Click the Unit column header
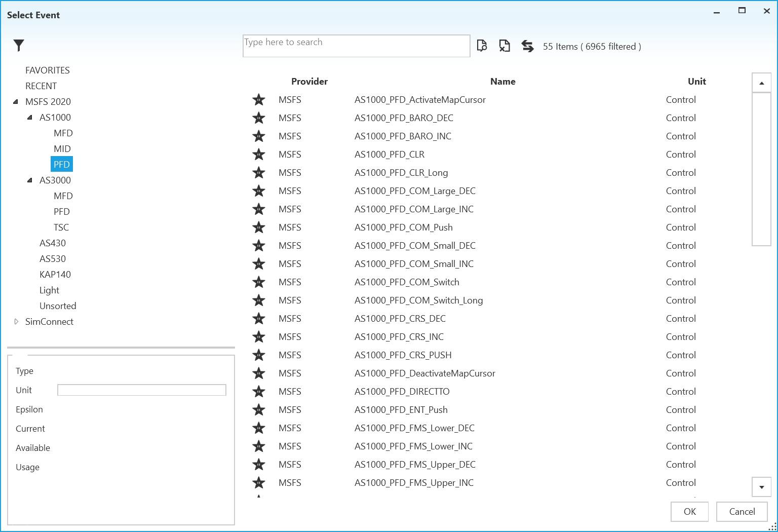Image resolution: width=778 pixels, height=532 pixels. 697,82
